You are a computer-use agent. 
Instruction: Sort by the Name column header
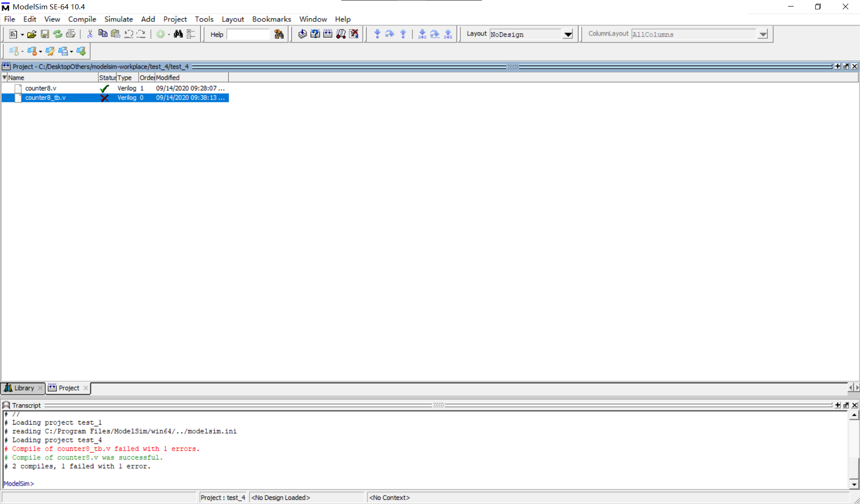pos(53,77)
